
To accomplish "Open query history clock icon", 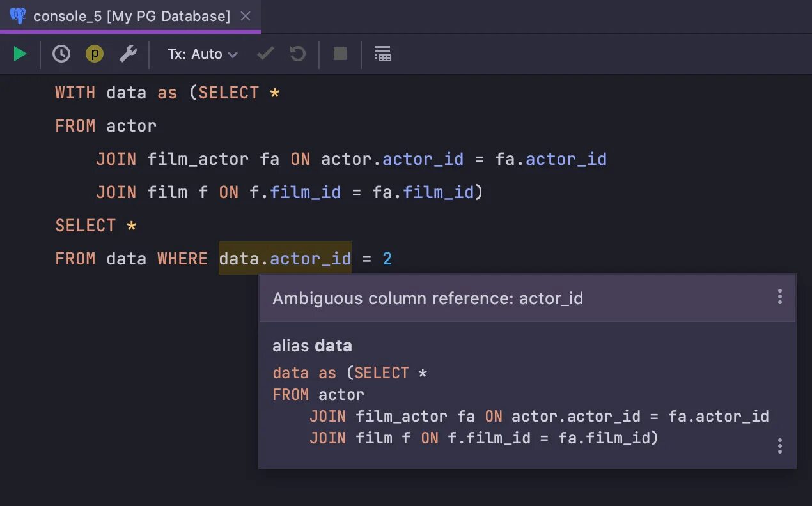I will pos(61,54).
